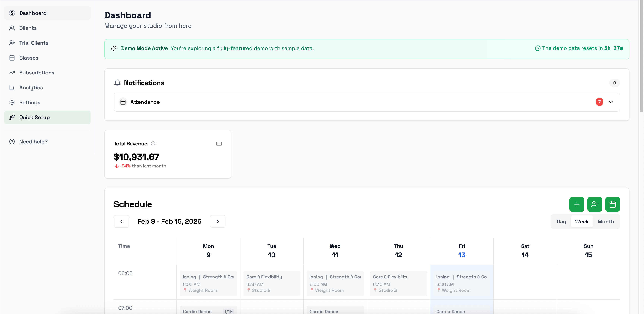Select the Quick Setup rocket option
Image resolution: width=644 pixels, height=314 pixels.
tap(34, 117)
